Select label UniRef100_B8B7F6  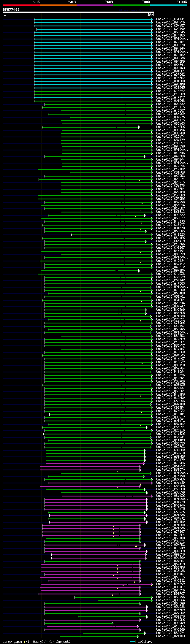[170, 568]
